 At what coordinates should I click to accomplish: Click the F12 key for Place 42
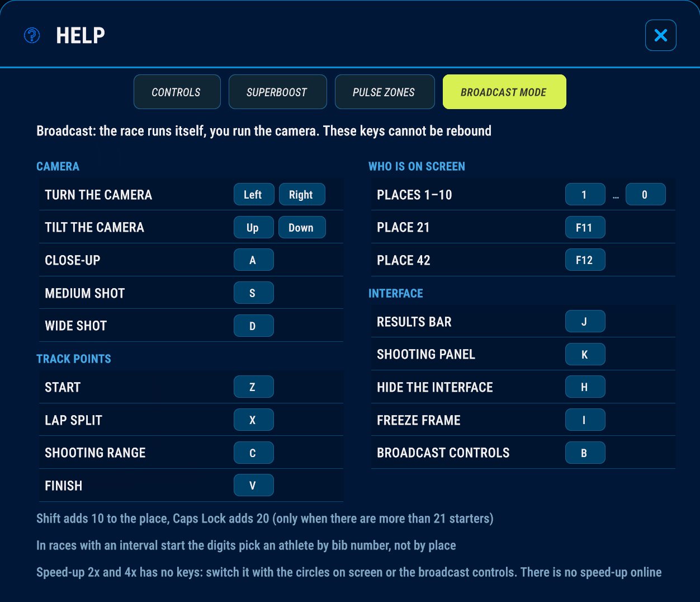point(585,260)
